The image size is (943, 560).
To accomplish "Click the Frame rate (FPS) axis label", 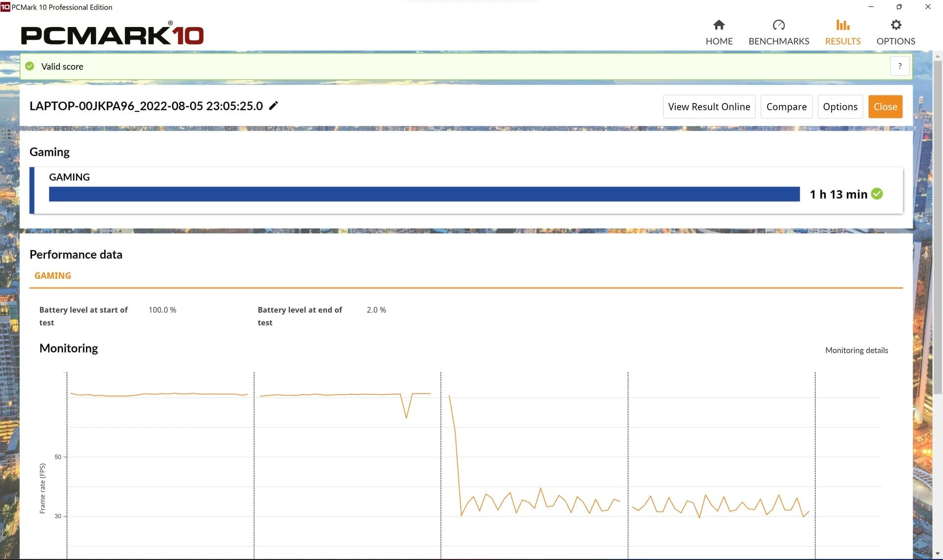I will [x=42, y=488].
